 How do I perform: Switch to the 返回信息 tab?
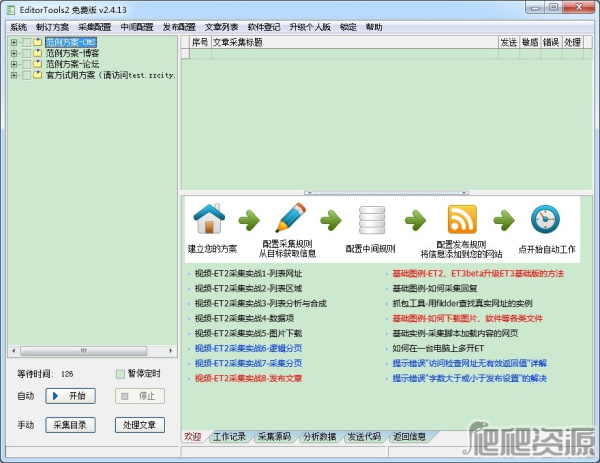pos(409,437)
